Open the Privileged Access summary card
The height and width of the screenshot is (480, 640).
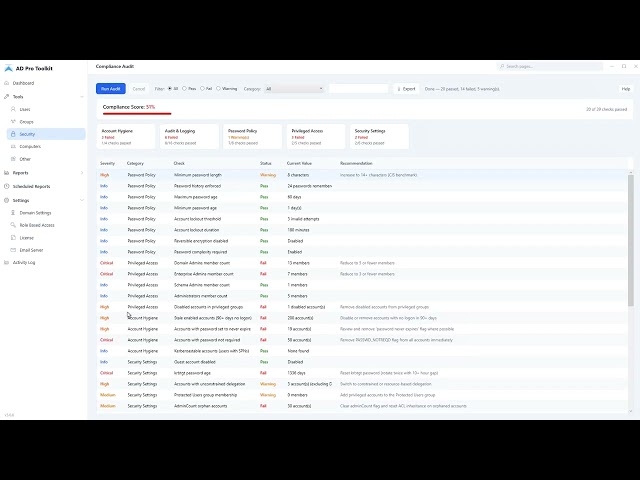(316, 137)
